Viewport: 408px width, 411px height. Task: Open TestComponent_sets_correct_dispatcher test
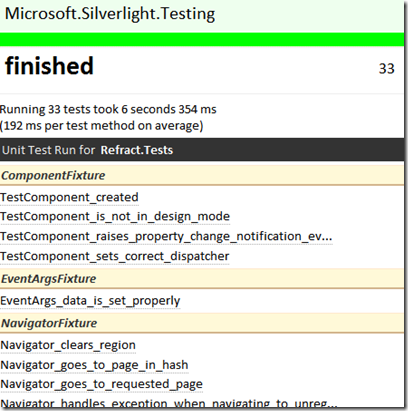pyautogui.click(x=115, y=256)
